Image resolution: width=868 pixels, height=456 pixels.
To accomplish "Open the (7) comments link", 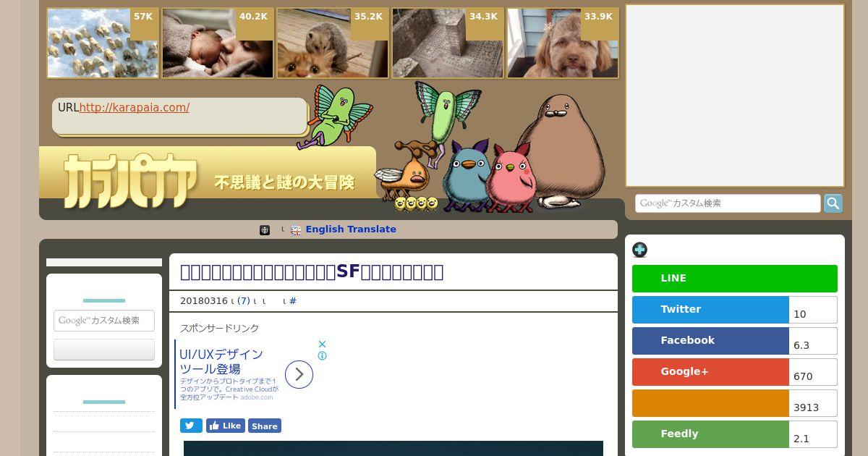I will [x=244, y=301].
